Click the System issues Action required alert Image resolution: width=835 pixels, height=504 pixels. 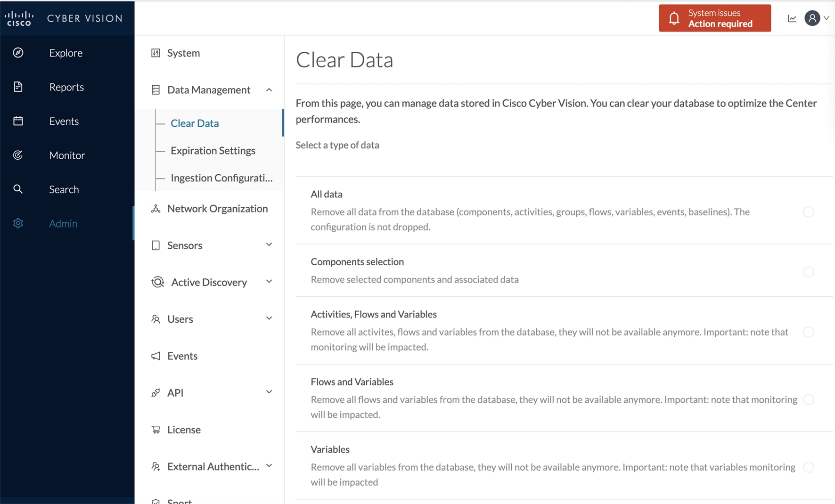coord(714,18)
